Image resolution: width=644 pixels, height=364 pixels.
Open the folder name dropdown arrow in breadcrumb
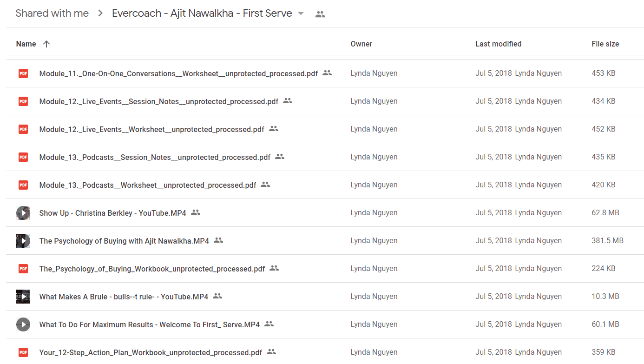coord(301,13)
